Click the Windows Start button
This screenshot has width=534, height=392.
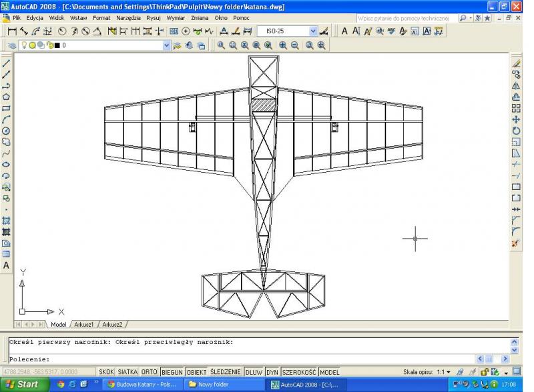tap(24, 384)
